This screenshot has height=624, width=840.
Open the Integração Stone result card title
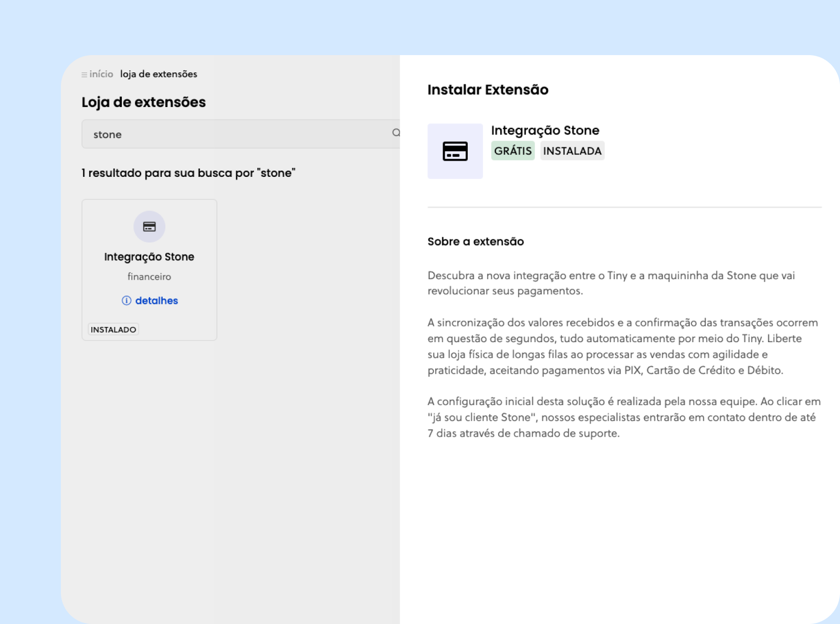coord(149,257)
